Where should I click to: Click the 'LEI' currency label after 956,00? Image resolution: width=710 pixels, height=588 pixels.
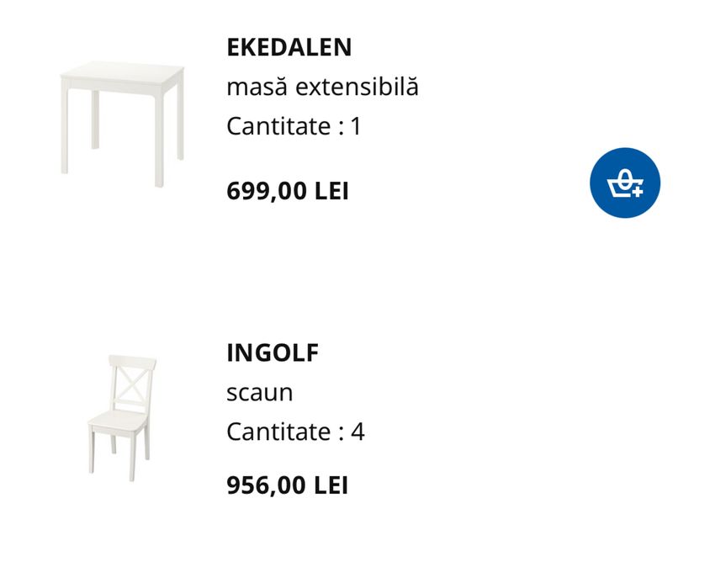tap(331, 485)
